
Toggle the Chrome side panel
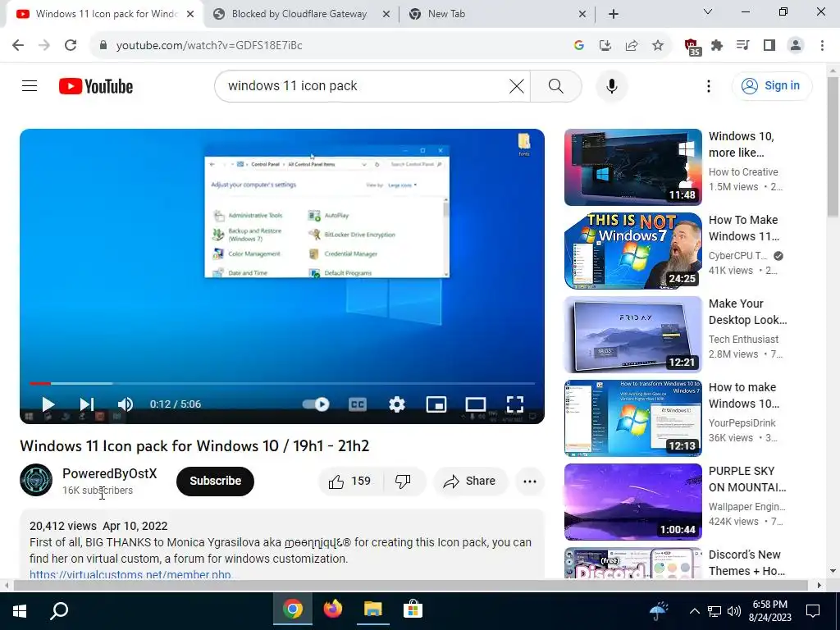[x=769, y=45]
